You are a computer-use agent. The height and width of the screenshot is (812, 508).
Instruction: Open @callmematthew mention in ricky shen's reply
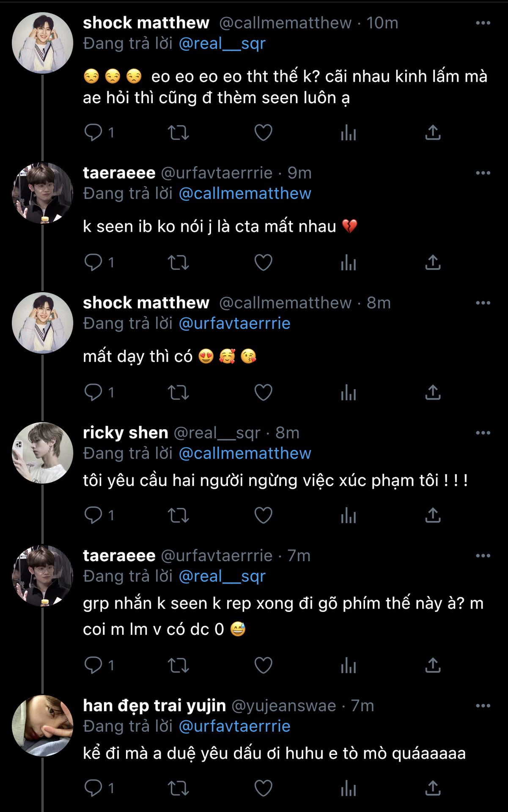coord(245,453)
